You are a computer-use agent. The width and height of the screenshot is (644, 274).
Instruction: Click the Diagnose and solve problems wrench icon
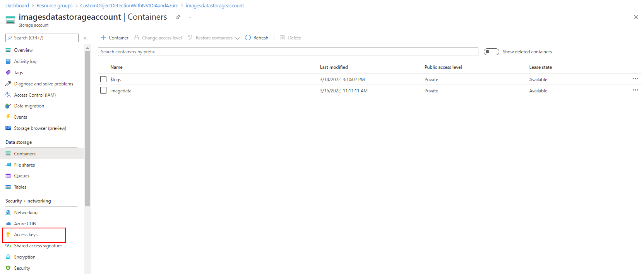8,83
